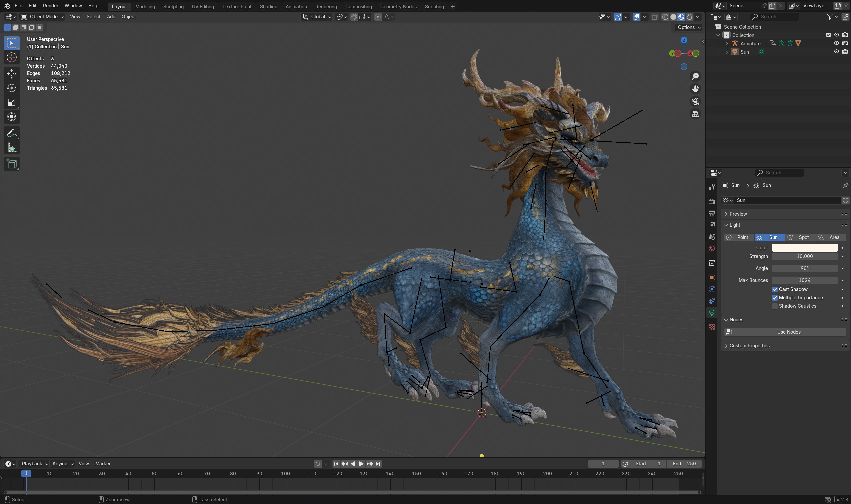Click the light Color swatch
This screenshot has height=504, width=851.
[x=804, y=248]
